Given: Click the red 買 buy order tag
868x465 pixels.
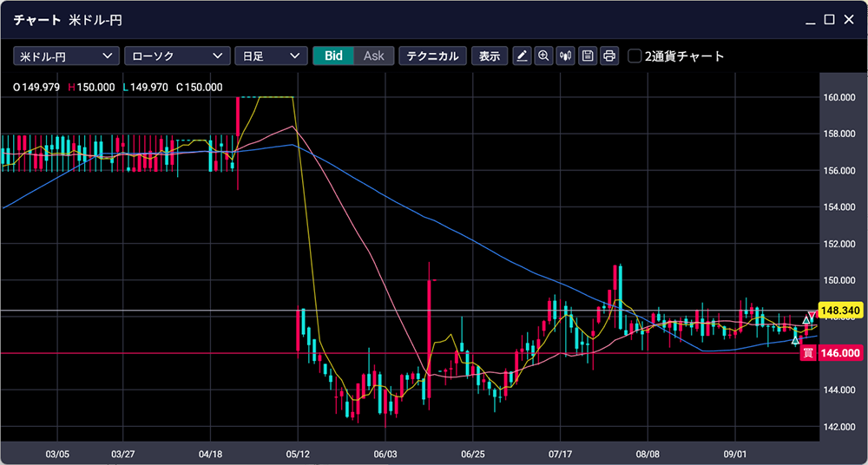Looking at the screenshot, I should coord(807,353).
